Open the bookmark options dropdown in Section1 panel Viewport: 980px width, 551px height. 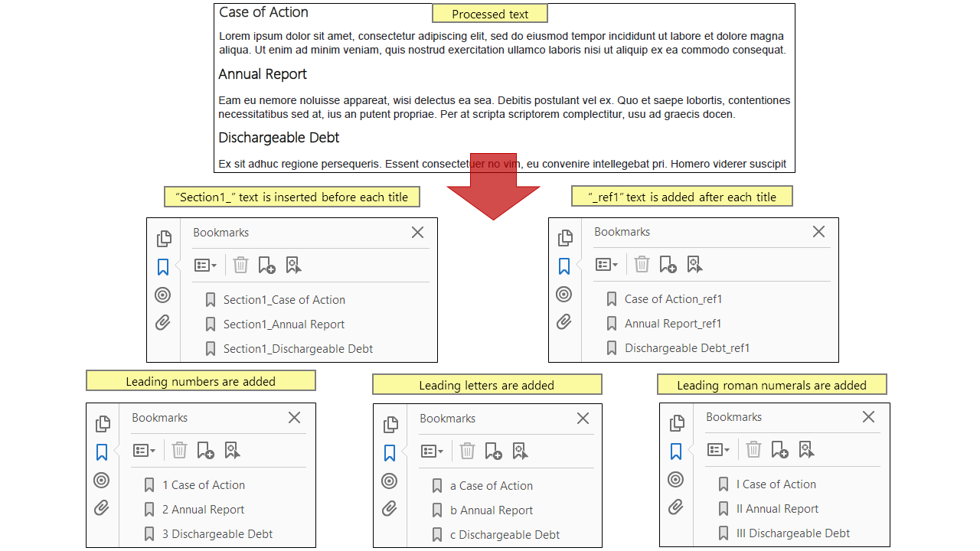pyautogui.click(x=204, y=265)
